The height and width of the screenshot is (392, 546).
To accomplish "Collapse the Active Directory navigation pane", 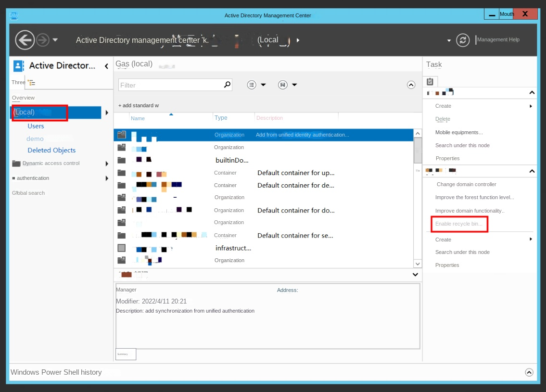I will 106,66.
